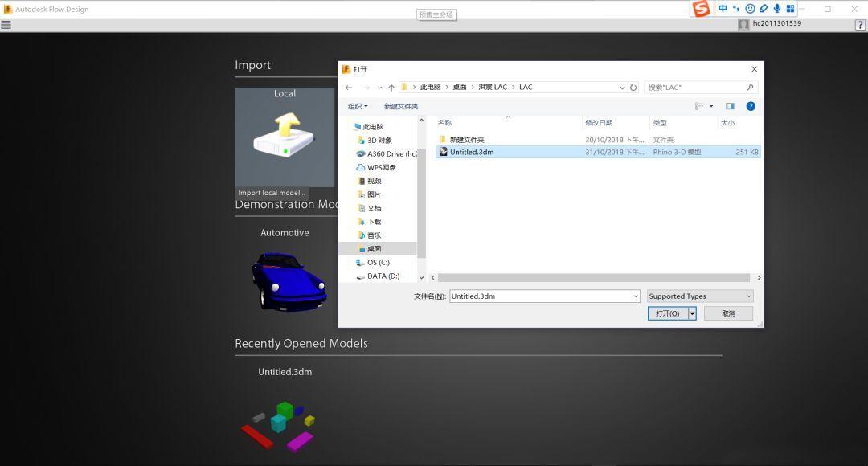The height and width of the screenshot is (466, 868).
Task: Select 3D 对象 folder in sidebar
Action: tap(379, 140)
